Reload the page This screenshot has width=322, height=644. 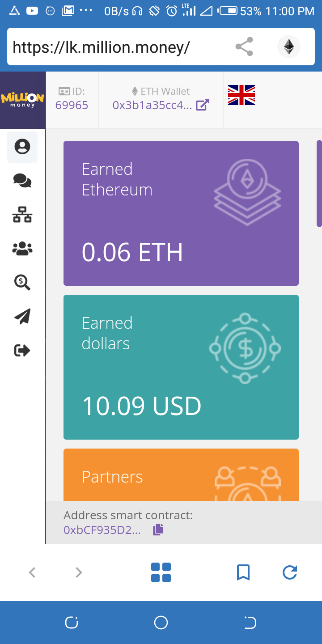[x=290, y=572]
